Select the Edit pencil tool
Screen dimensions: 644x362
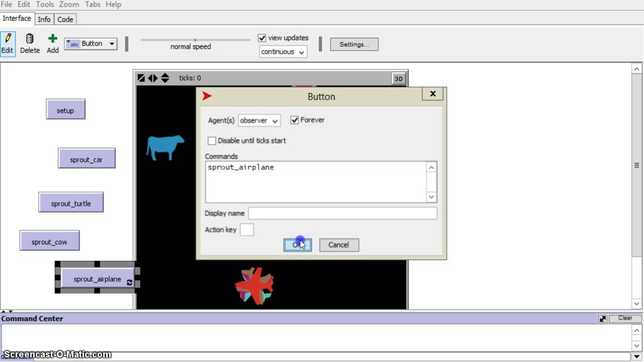click(8, 44)
